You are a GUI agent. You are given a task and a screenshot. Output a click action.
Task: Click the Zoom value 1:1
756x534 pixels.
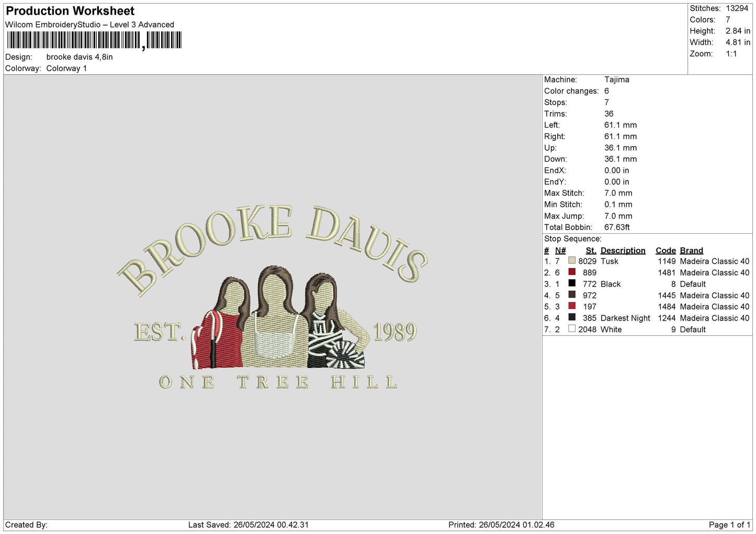pyautogui.click(x=731, y=54)
